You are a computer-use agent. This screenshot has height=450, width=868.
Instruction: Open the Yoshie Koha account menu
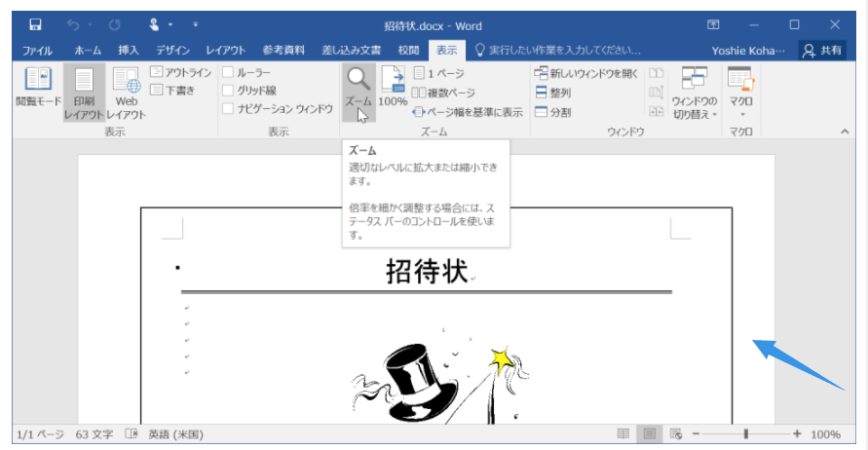(x=748, y=51)
